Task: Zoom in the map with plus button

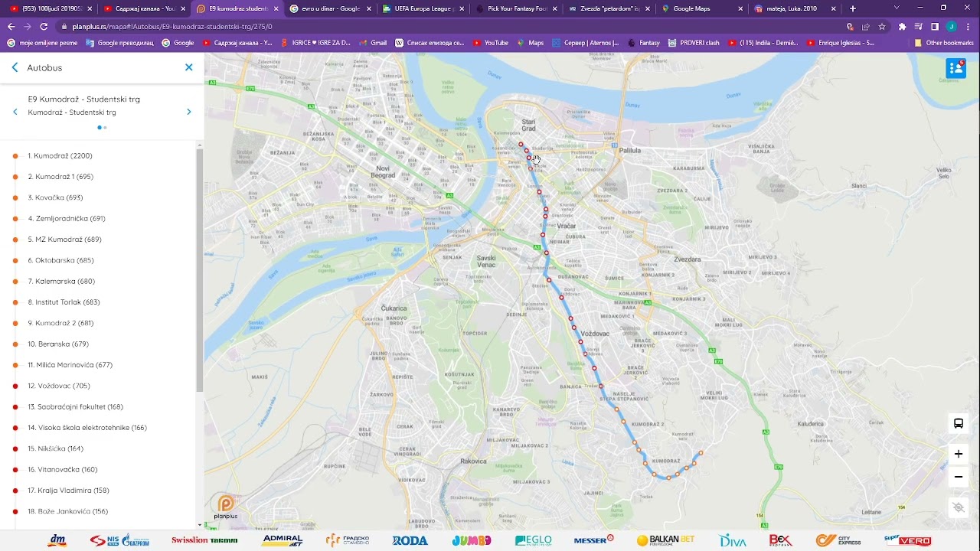Action: (958, 454)
